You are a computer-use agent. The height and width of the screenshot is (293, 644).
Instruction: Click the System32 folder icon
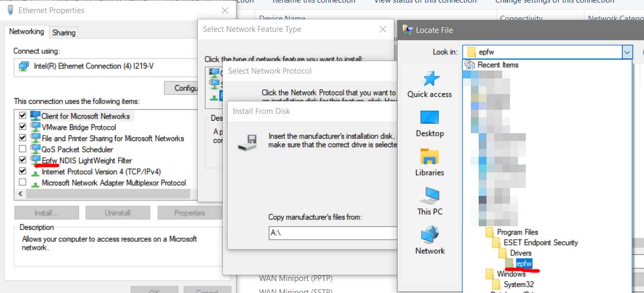(496, 284)
